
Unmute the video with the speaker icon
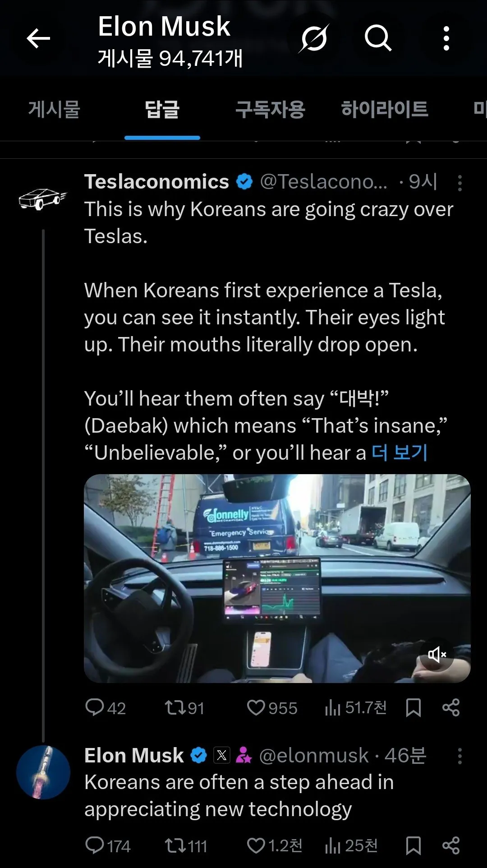[437, 654]
